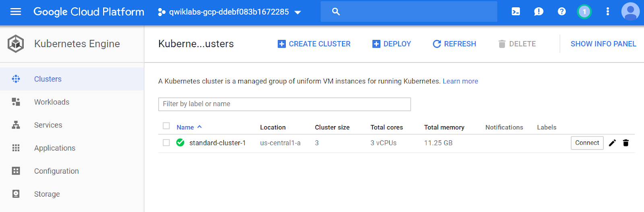Edit standard-cluster-1 with the pencil icon

point(612,143)
